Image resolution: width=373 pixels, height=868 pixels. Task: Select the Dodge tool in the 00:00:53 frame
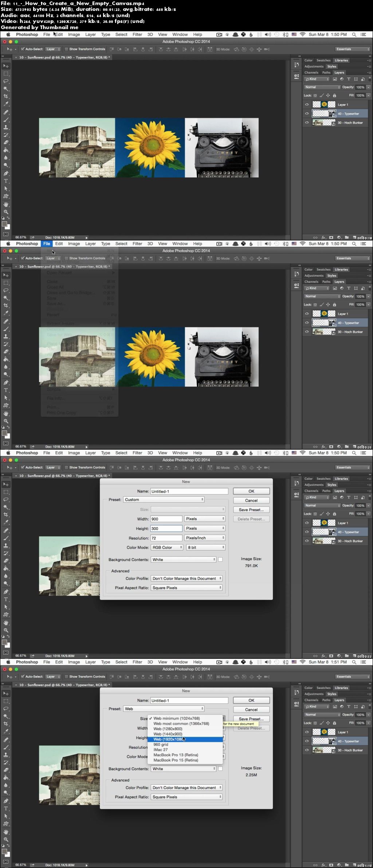point(6,584)
